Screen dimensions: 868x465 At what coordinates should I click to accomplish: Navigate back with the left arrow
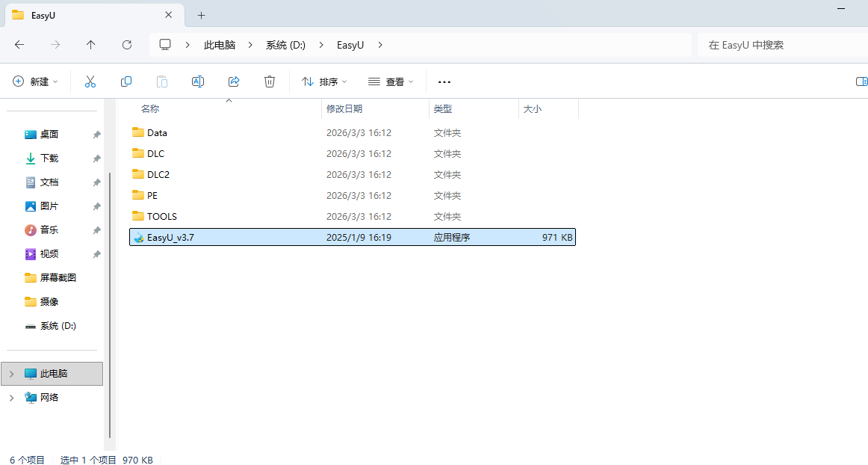[19, 45]
